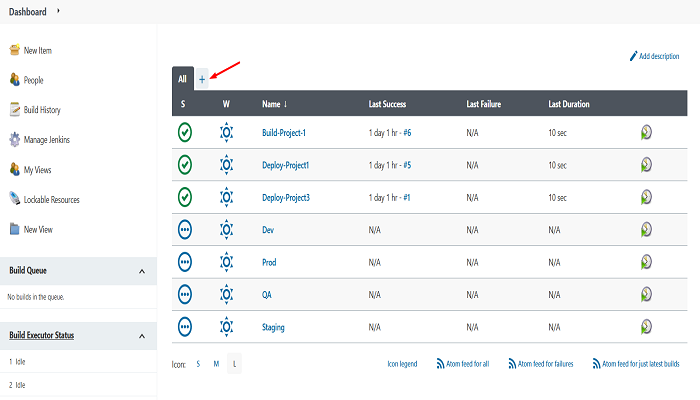700x400 pixels.
Task: Open the Dev job link
Action: (268, 230)
